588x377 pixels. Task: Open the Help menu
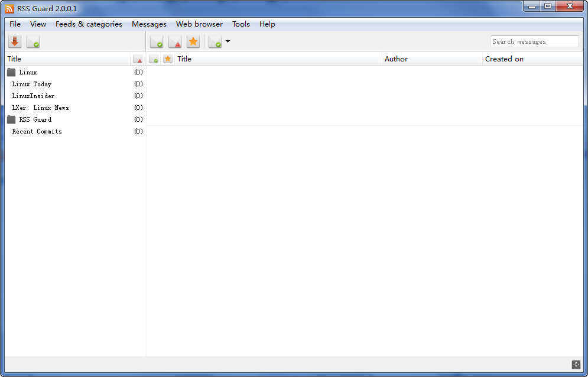coord(267,24)
